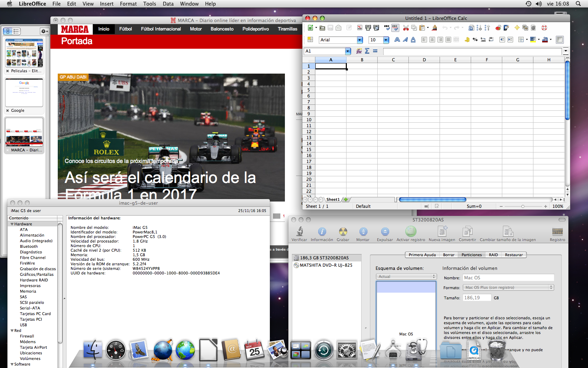Viewport: 588px width, 368px height.
Task: Click the Help lifebuoy icon in Calc
Action: point(544,28)
